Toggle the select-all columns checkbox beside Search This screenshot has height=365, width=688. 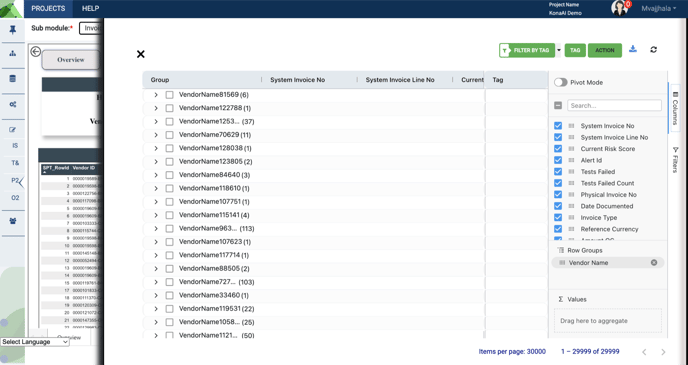[558, 105]
